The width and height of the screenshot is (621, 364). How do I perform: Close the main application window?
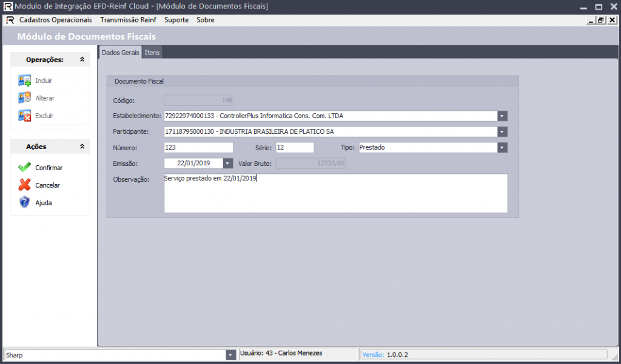[613, 7]
